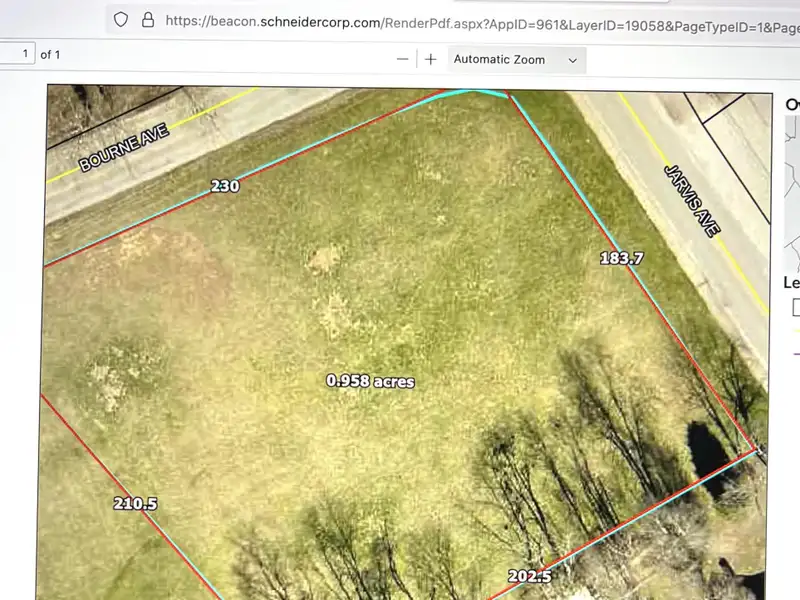Click the yellow line legend swatch
Screen dimensions: 800x600
click(795, 331)
